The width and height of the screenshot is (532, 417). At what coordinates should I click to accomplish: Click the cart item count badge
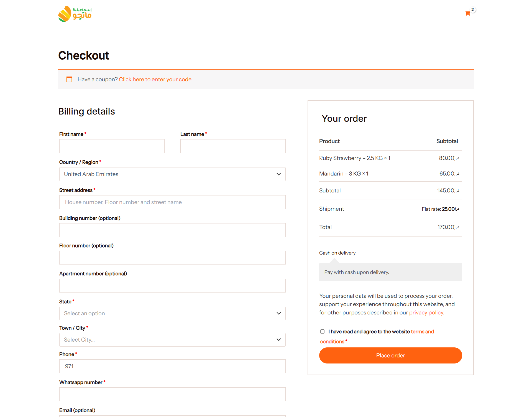(473, 10)
